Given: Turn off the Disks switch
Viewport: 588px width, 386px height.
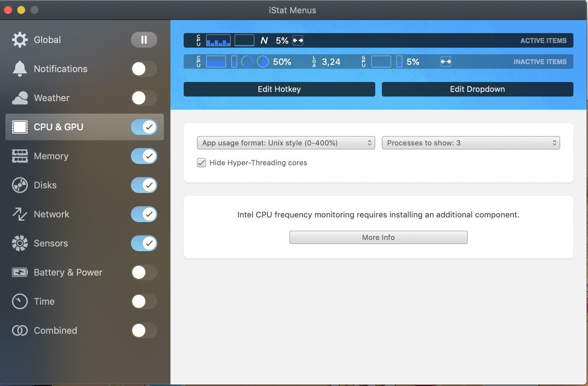Looking at the screenshot, I should 144,185.
